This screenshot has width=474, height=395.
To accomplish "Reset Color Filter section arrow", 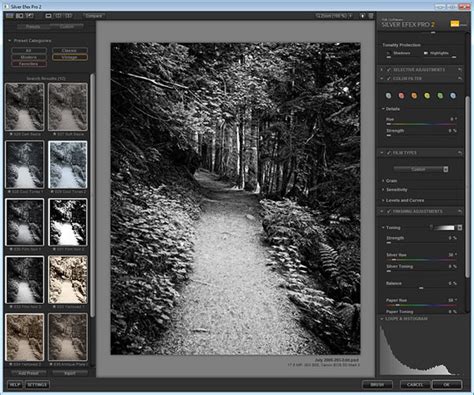I will pyautogui.click(x=460, y=78).
